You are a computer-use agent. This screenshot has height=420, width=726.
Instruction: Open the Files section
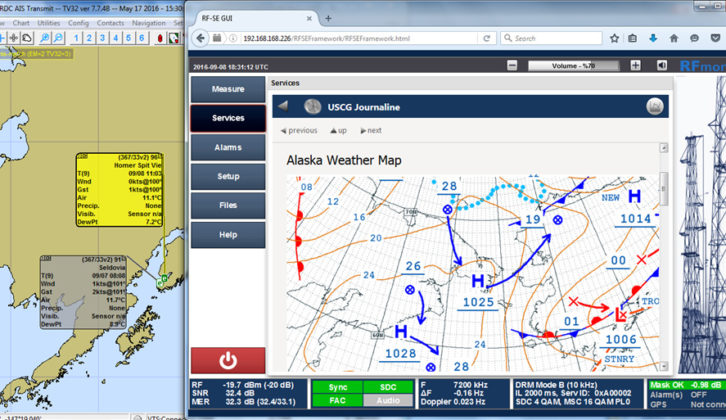tap(228, 205)
